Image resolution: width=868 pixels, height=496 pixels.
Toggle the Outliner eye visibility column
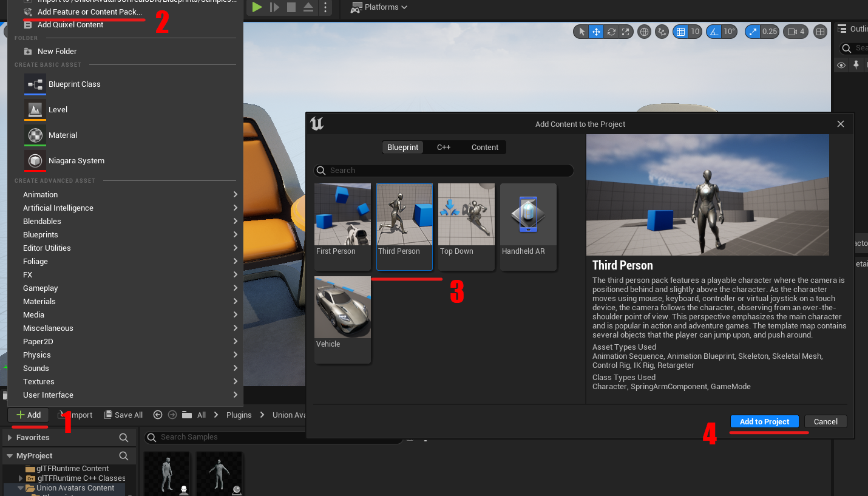click(x=841, y=65)
